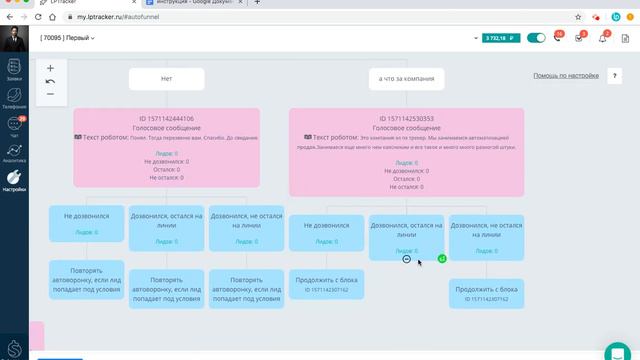Click the teal round extension icon in toolbar
Image resolution: width=640 pixels, height=360 pixels.
tap(616, 17)
